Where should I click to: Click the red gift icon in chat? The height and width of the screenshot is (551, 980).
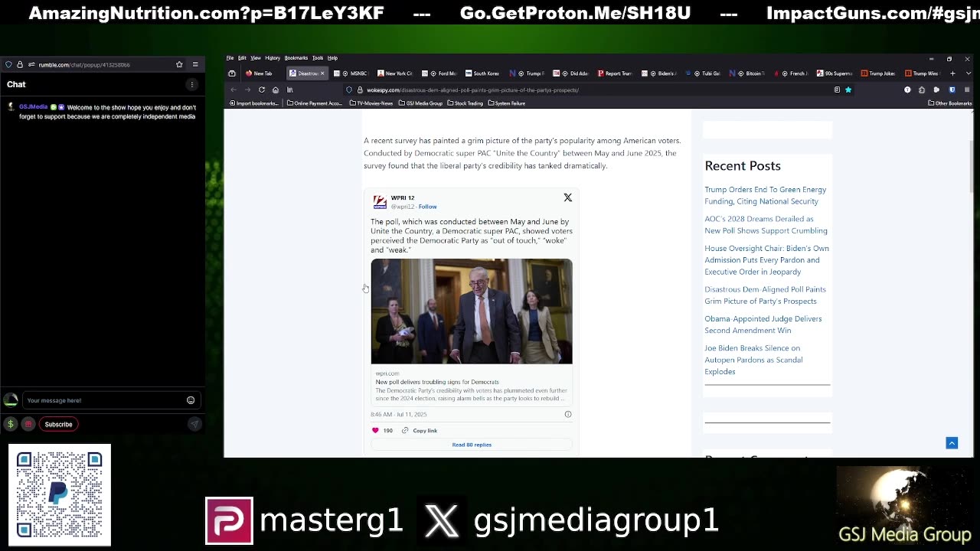pyautogui.click(x=28, y=424)
